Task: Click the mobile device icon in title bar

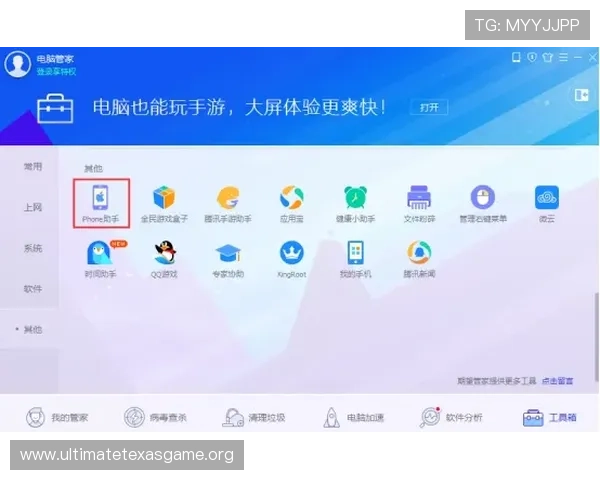Action: click(x=516, y=57)
